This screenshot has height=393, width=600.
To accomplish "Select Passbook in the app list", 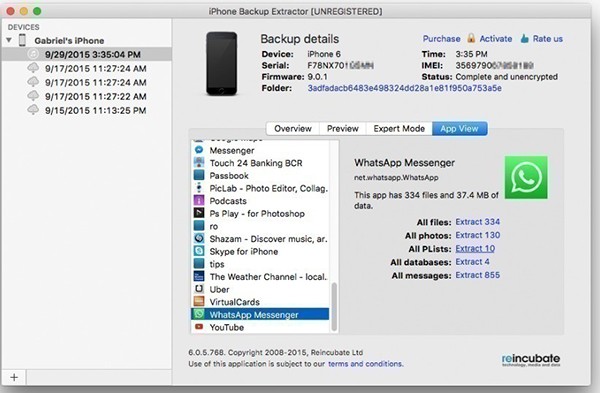I will tap(229, 176).
